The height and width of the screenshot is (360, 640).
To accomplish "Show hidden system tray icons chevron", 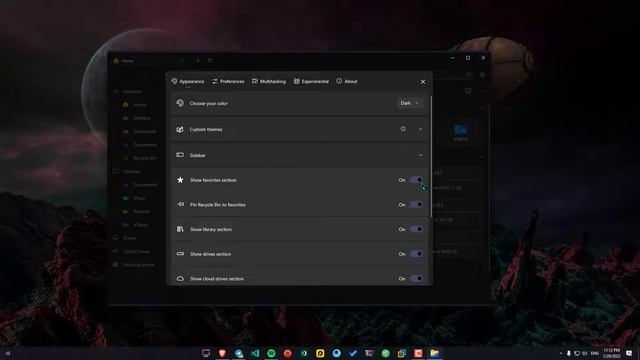I will (561, 353).
